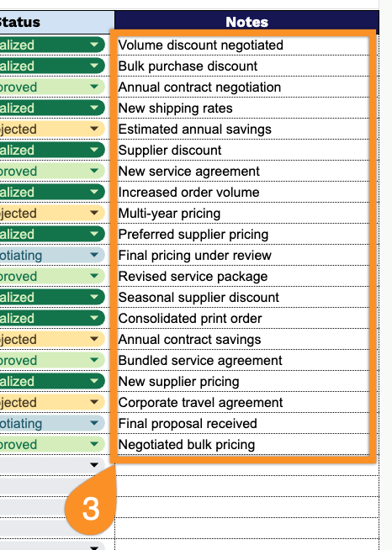This screenshot has width=392, height=550.
Task: Expand status dropdown beside Final proposal received
Action: [x=93, y=423]
